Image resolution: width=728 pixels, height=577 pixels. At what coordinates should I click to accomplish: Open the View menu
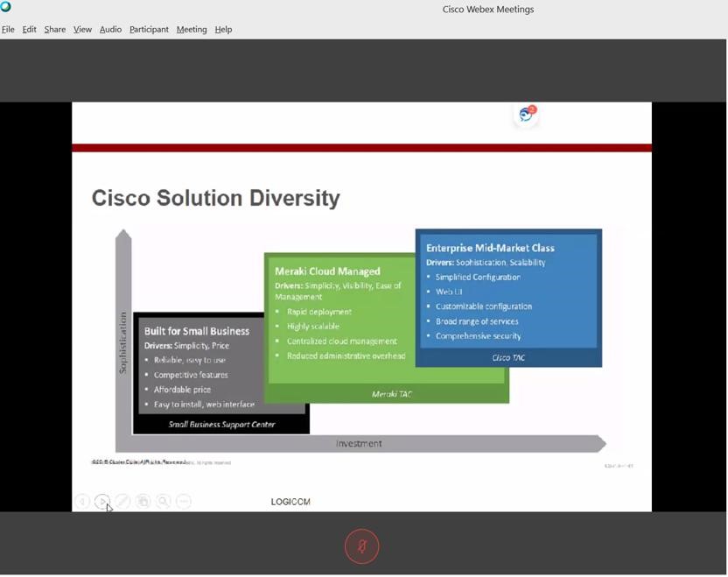[x=82, y=29]
